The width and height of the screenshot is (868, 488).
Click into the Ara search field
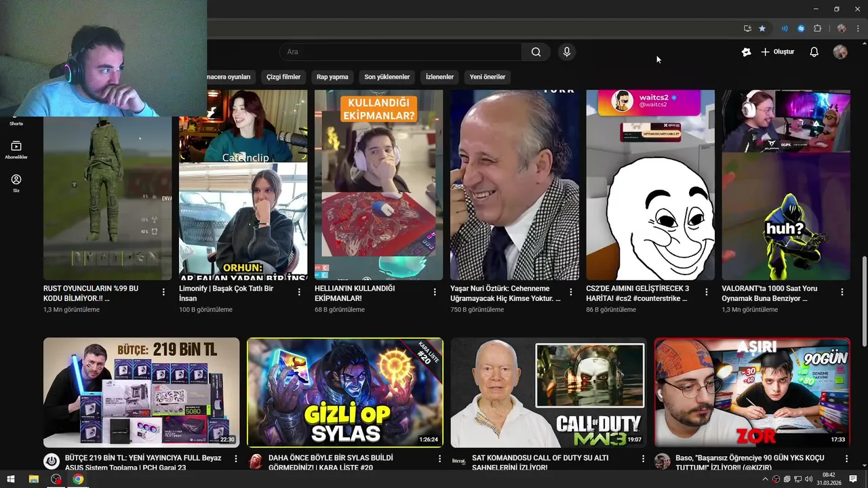click(401, 52)
